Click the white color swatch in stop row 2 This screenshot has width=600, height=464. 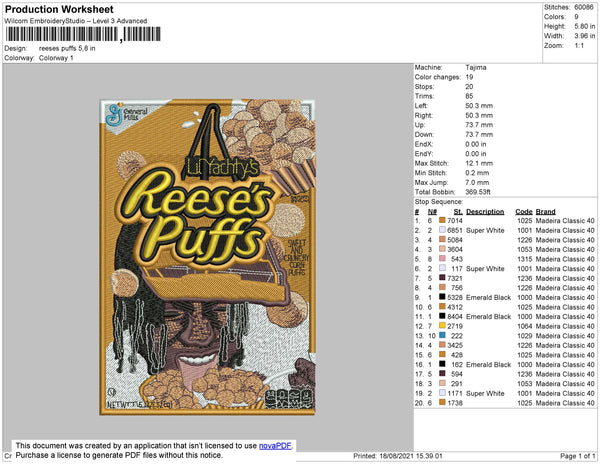[x=442, y=230]
